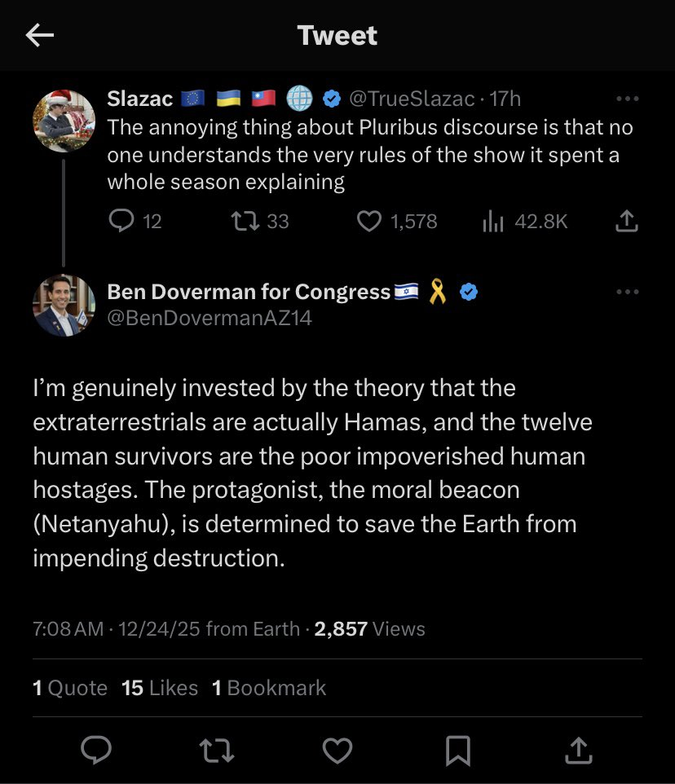Like Slazac's tweet with 1,578 likes
675x784 pixels.
369,221
